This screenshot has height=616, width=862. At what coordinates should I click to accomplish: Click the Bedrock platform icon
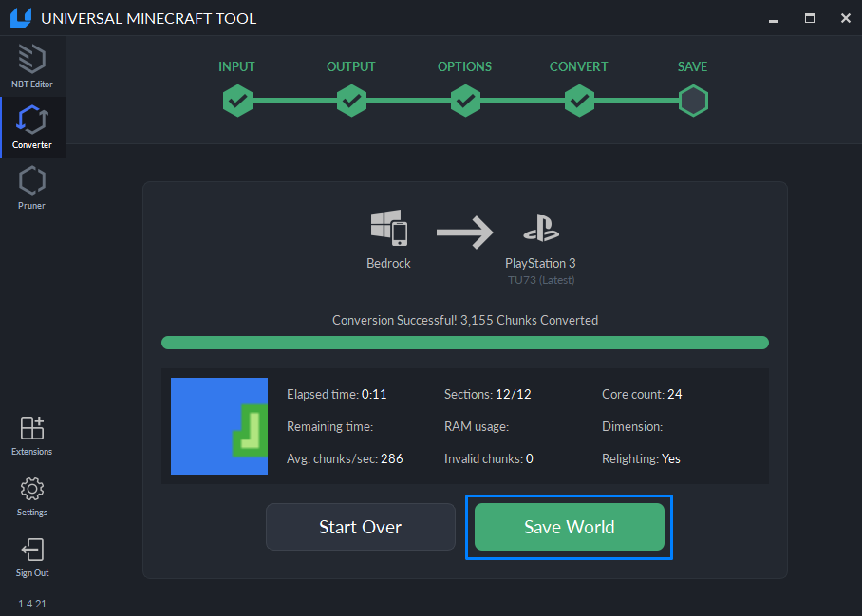click(x=388, y=228)
